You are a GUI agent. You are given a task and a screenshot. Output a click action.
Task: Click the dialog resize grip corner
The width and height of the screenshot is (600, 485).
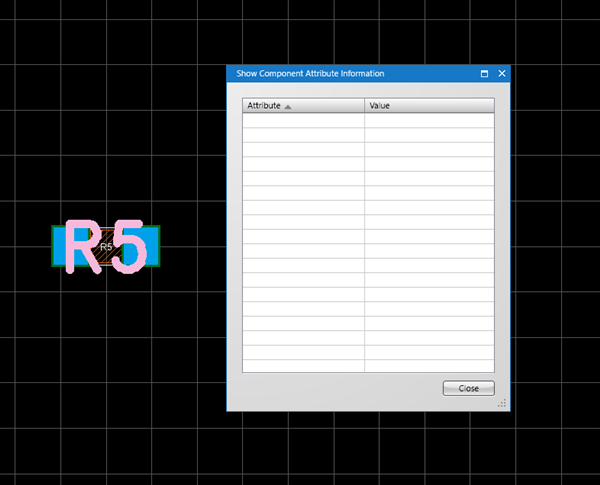click(502, 404)
